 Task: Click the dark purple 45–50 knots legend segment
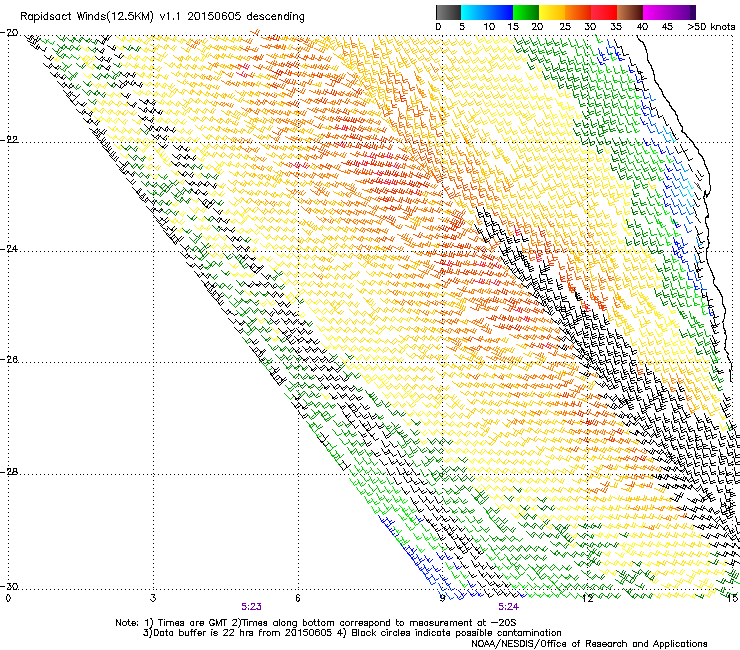point(682,12)
